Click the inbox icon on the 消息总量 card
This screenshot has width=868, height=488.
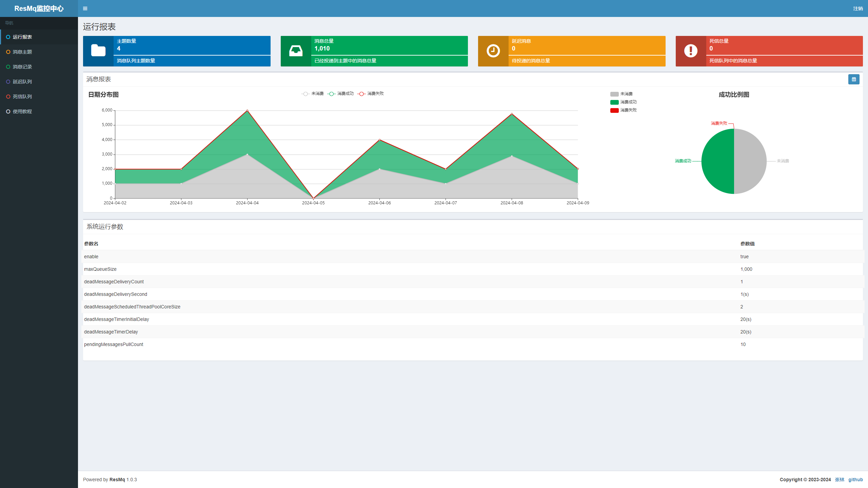pos(296,51)
